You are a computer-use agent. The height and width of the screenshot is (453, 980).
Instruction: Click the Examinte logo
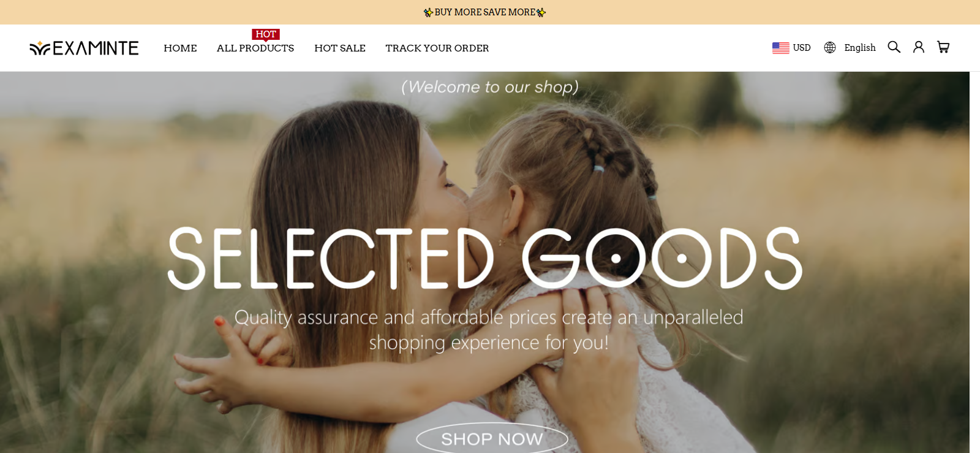click(84, 48)
